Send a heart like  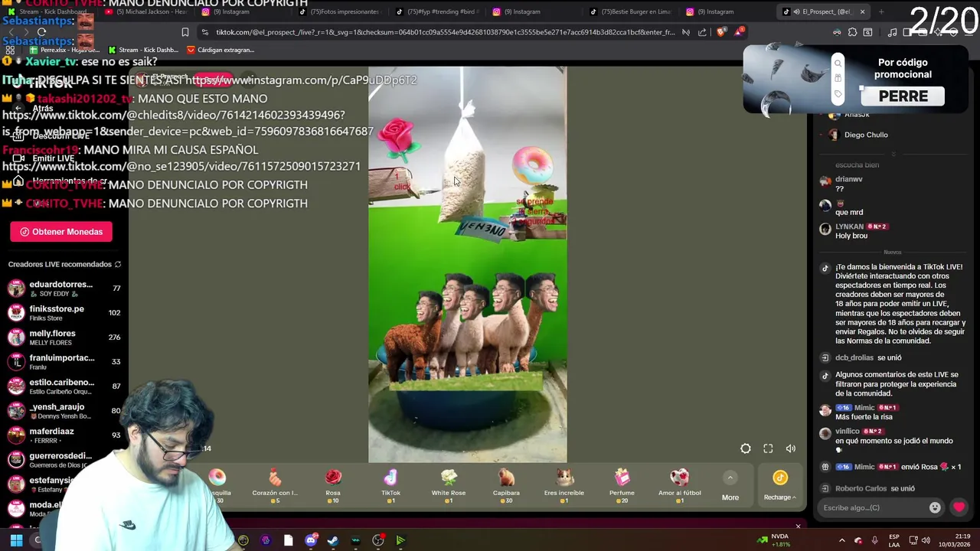959,507
